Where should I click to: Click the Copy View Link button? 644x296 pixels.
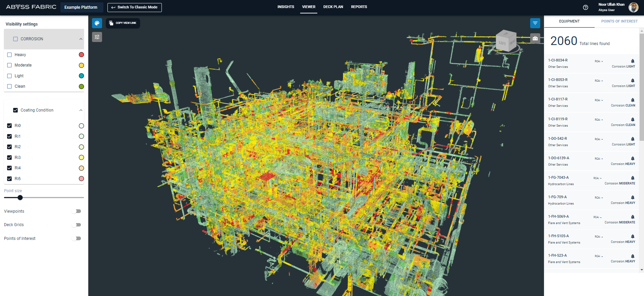[x=123, y=23]
